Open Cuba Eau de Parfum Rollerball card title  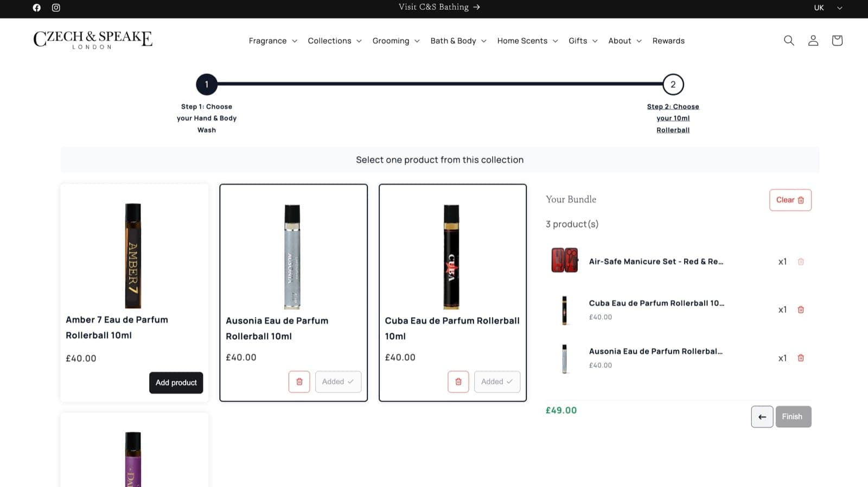[x=452, y=329]
